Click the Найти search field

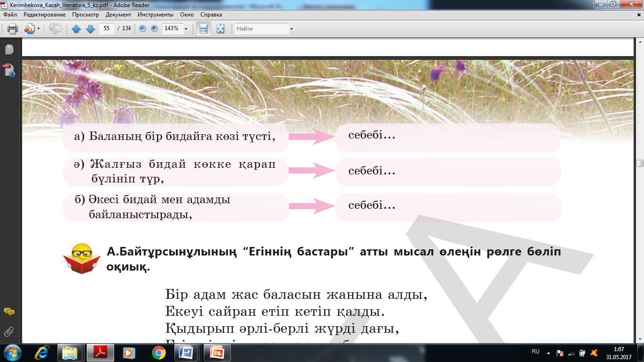point(262,29)
